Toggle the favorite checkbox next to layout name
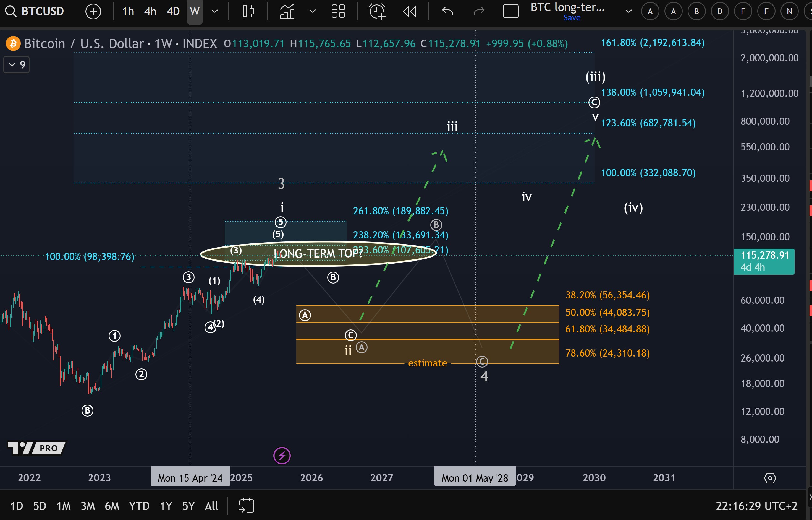 pos(511,11)
